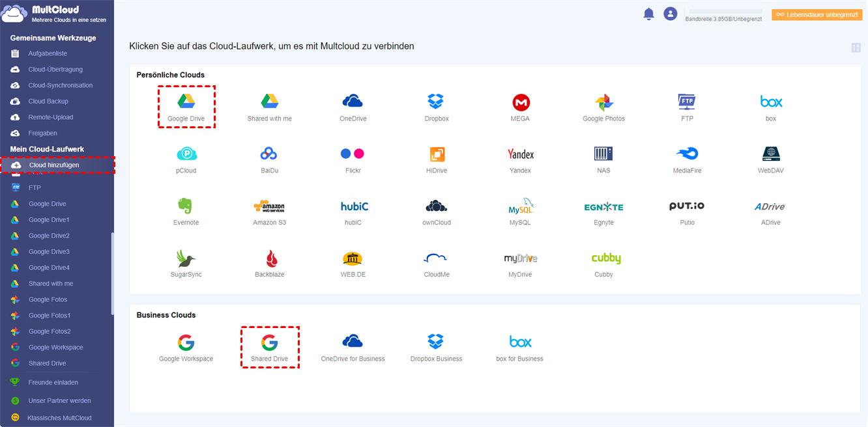The image size is (868, 427).
Task: Add the Putio cloud
Action: click(x=687, y=206)
